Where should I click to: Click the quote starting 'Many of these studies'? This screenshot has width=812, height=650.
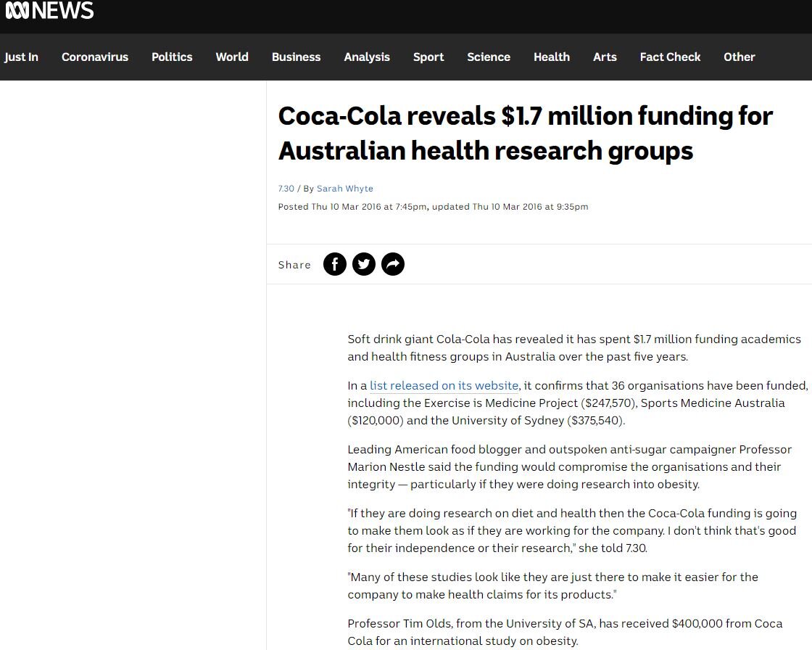pyautogui.click(x=552, y=585)
